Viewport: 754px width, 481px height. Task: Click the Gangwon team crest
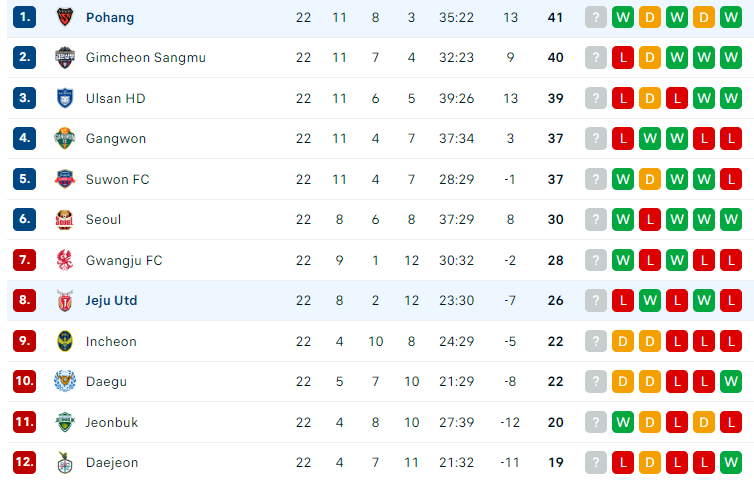click(x=65, y=139)
